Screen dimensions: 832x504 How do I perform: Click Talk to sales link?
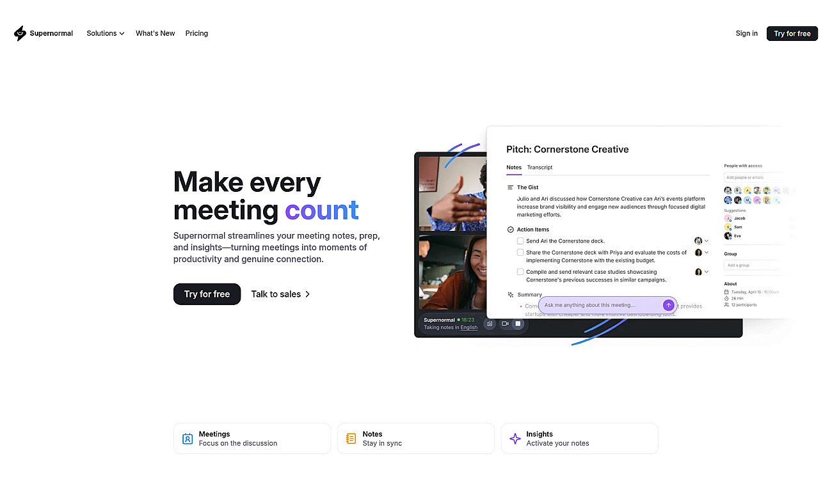[276, 294]
